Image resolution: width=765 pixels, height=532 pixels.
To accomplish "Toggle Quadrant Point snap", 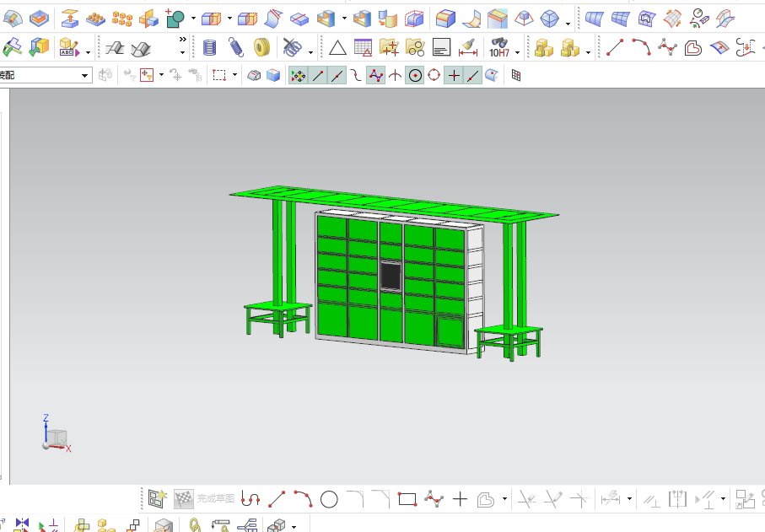I will coord(434,76).
